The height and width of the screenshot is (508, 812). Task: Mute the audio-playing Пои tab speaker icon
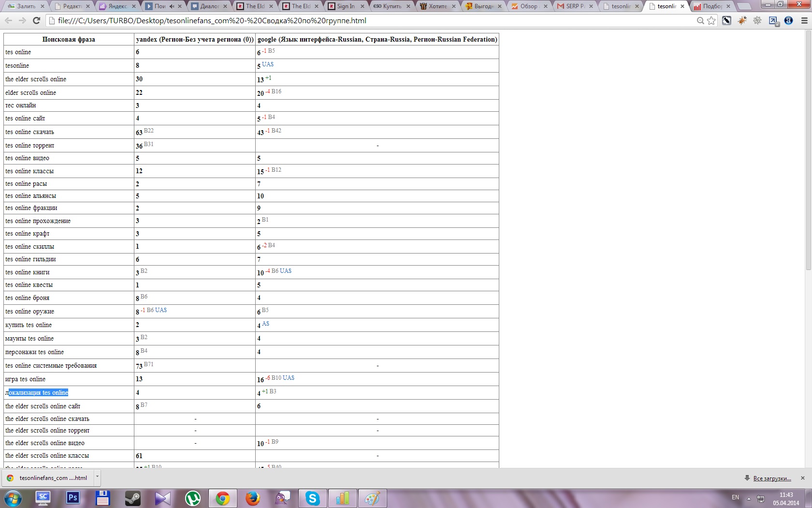pos(172,6)
